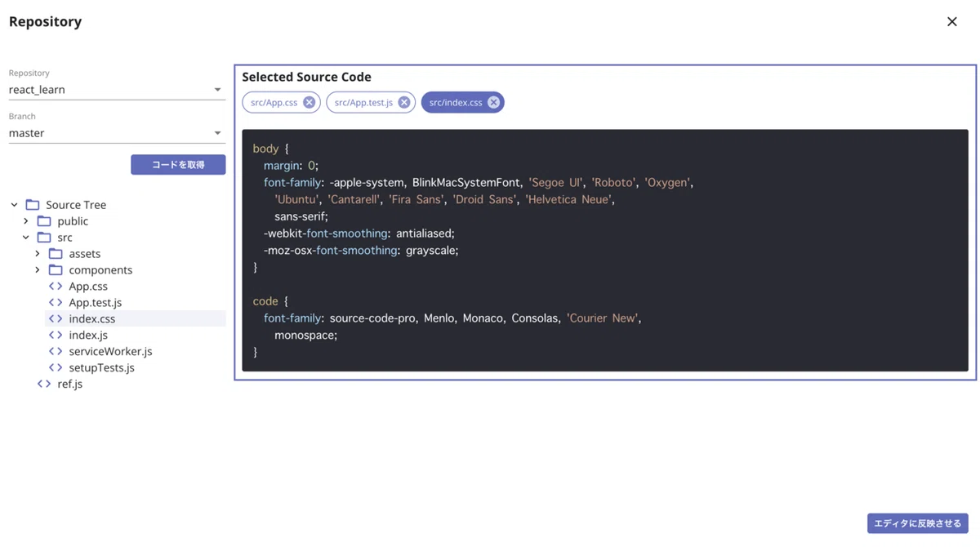Viewport: 980px width, 547px height.
Task: Click the code icon beside ref.js
Action: point(44,385)
